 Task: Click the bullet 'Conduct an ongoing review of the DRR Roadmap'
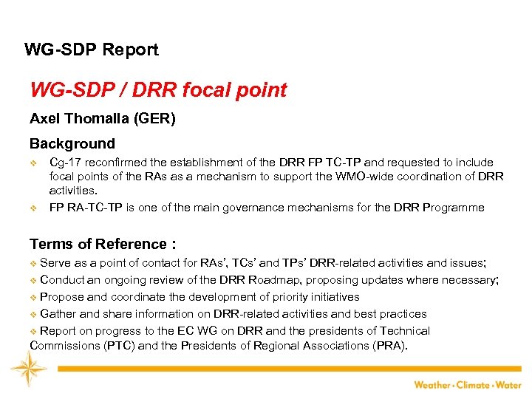click(269, 280)
